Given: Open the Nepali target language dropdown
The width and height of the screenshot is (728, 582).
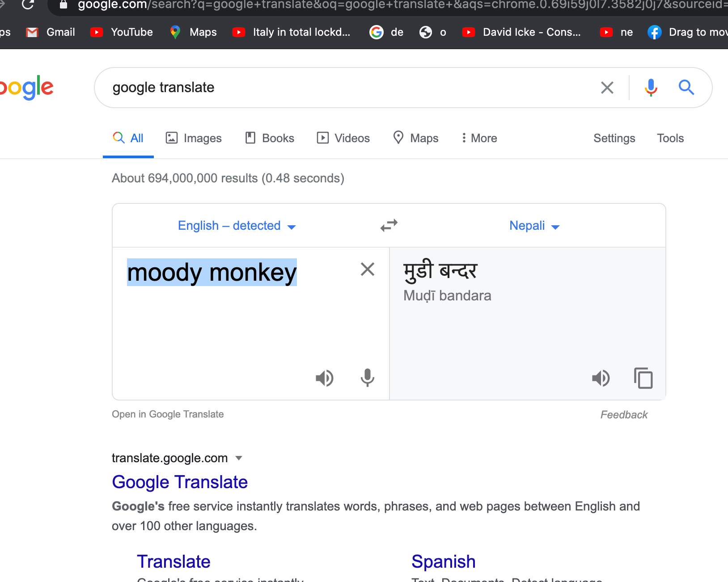Looking at the screenshot, I should 534,226.
